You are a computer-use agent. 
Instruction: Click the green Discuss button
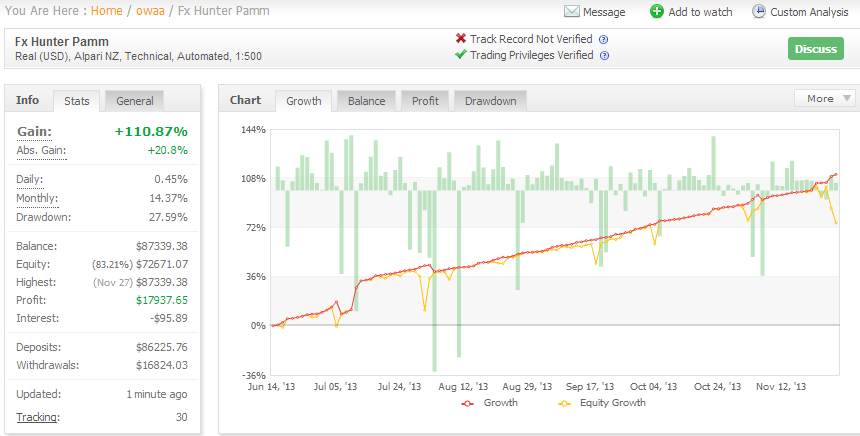coord(816,49)
